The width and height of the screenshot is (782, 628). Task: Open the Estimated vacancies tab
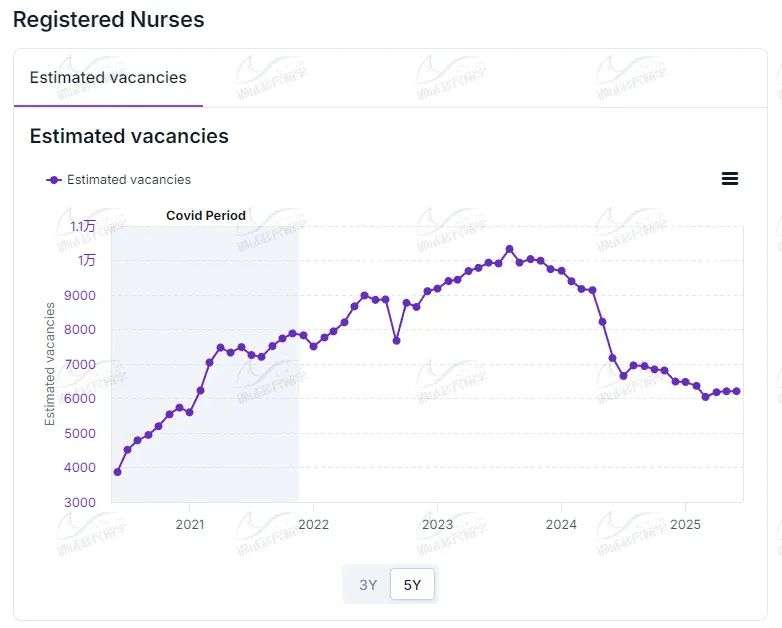(108, 77)
